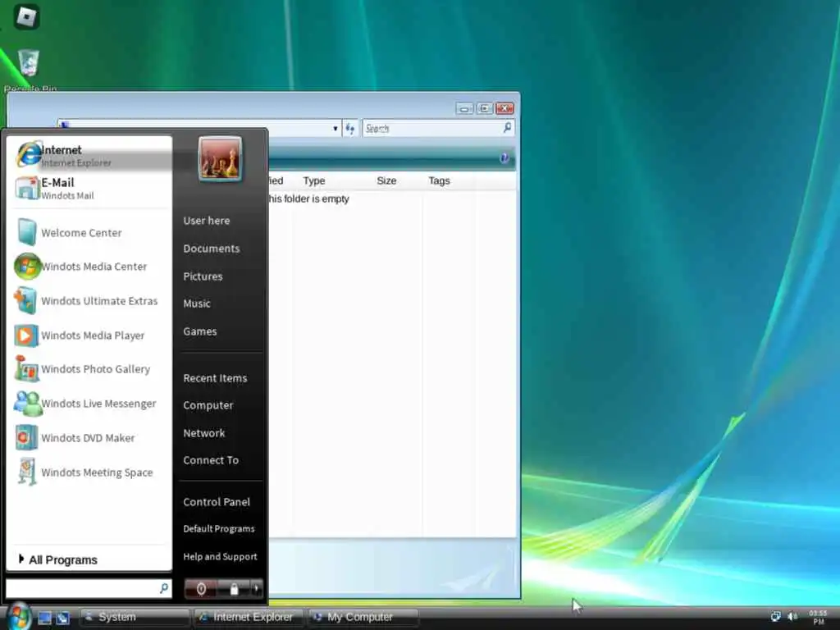Select Connect To
Screen dimensions: 840x630
pos(211,460)
